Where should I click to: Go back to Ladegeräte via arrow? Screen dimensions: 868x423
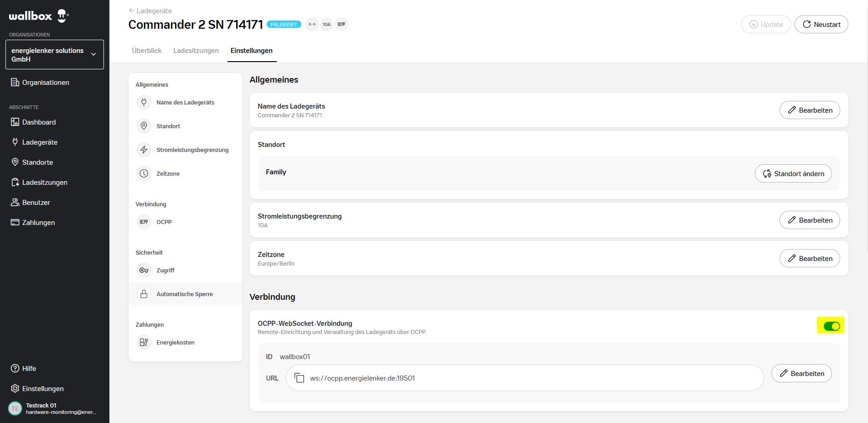[x=132, y=10]
